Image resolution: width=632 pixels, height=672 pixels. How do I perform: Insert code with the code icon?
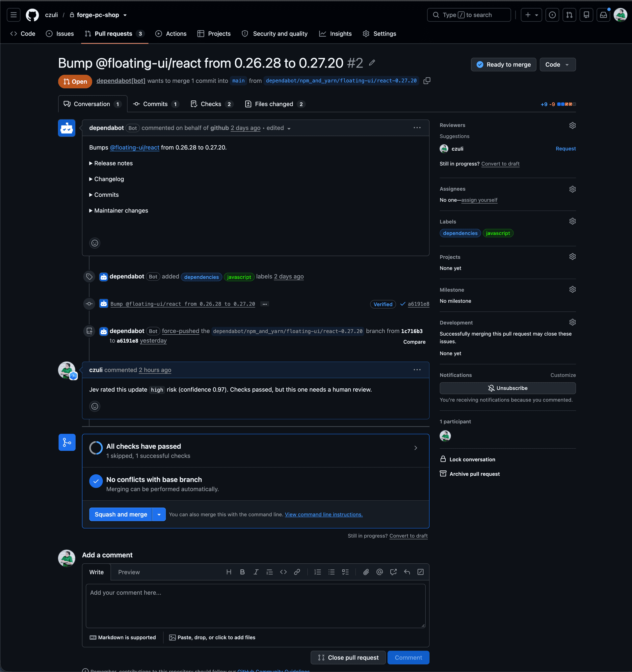point(283,572)
